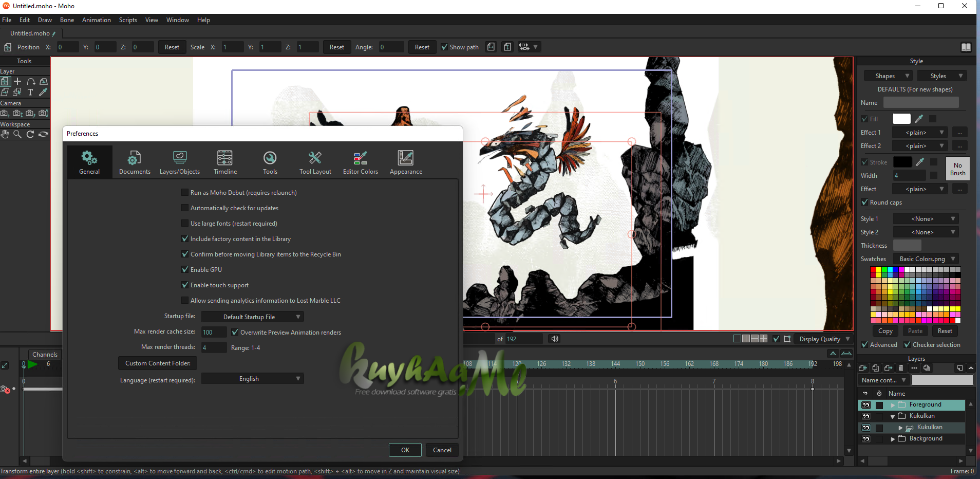Select the Orbit Workspace tool
980x479 pixels.
tap(44, 134)
